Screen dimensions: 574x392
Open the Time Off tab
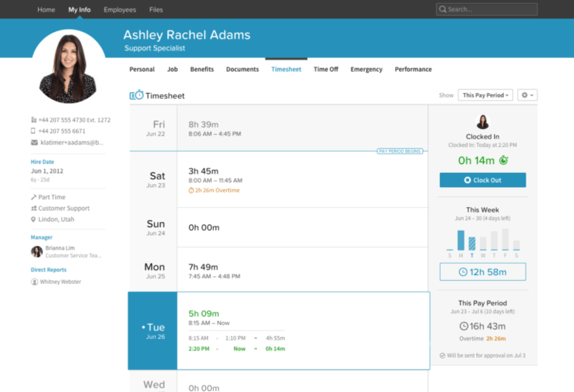click(x=326, y=69)
